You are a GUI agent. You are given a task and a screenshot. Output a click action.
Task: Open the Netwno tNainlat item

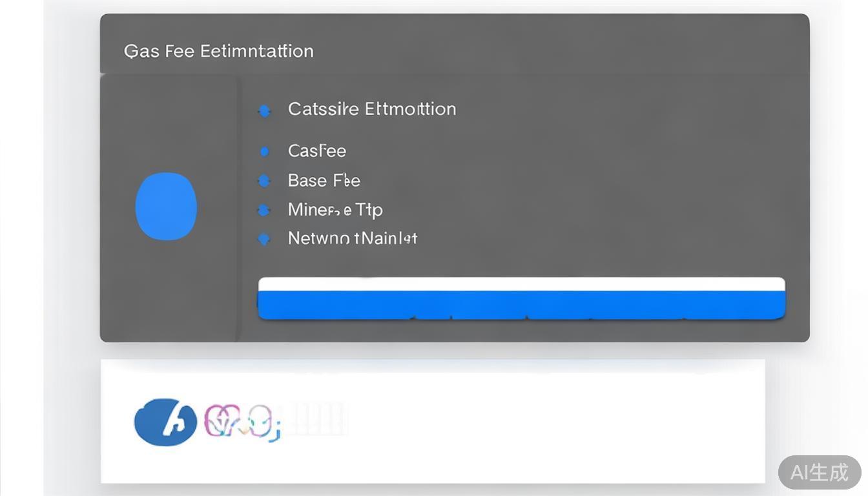click(353, 238)
